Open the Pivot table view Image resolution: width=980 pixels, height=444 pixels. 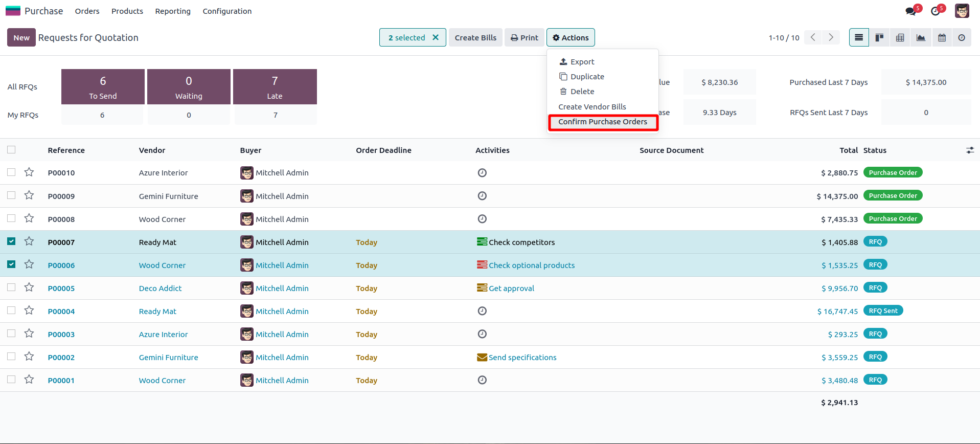coord(900,37)
